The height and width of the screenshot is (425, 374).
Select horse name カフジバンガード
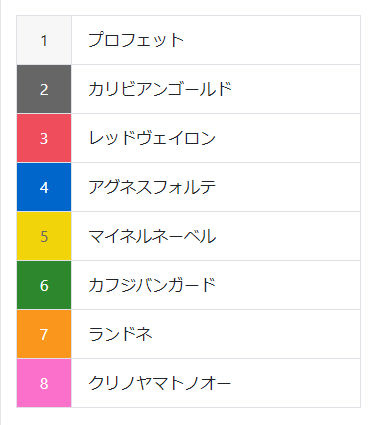[152, 285]
